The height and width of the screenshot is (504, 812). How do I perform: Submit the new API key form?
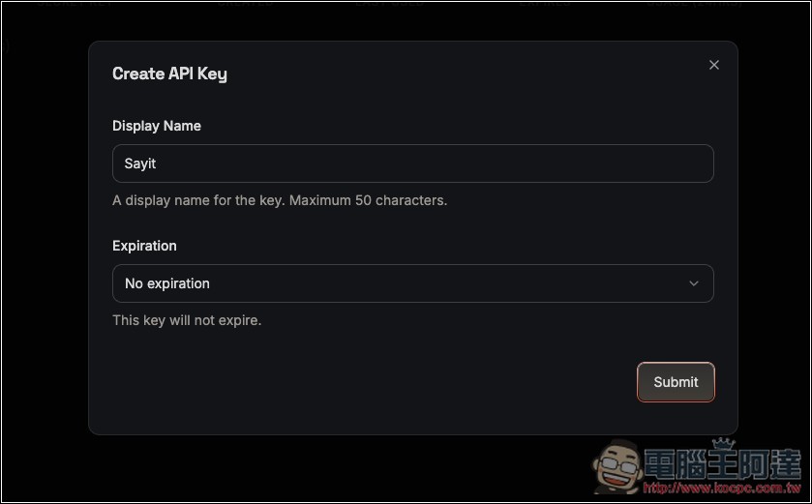676,382
